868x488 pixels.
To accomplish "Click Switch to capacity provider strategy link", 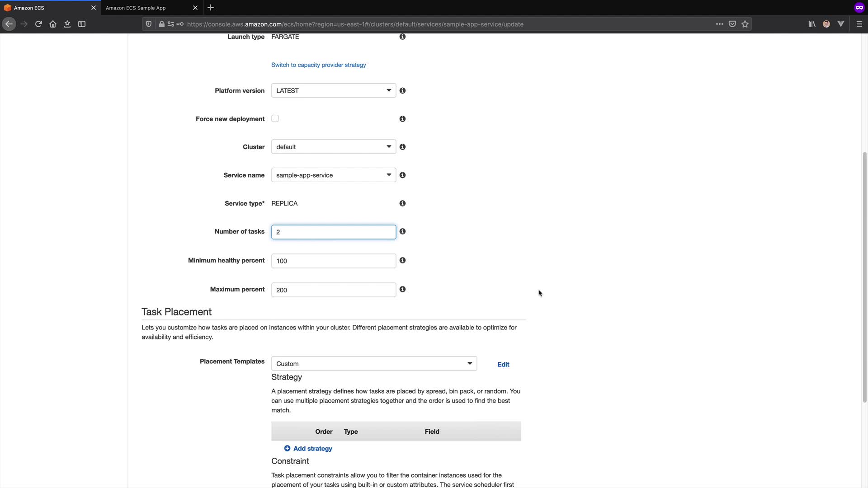I will pos(318,65).
